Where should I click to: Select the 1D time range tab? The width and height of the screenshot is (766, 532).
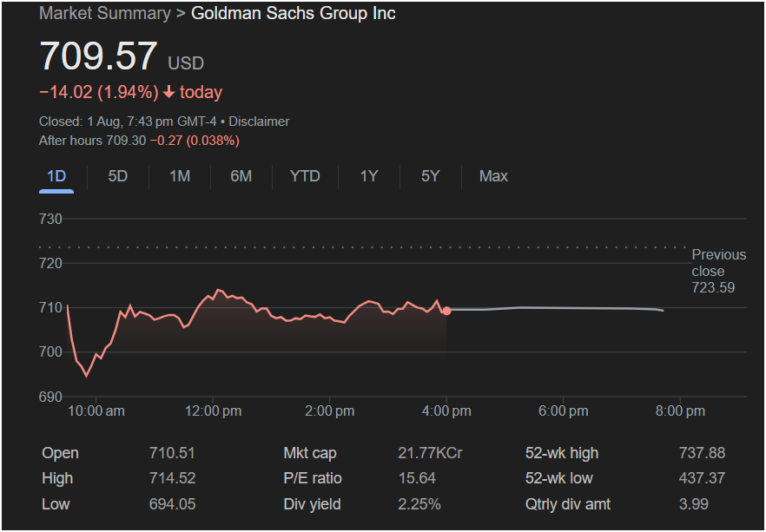click(56, 176)
